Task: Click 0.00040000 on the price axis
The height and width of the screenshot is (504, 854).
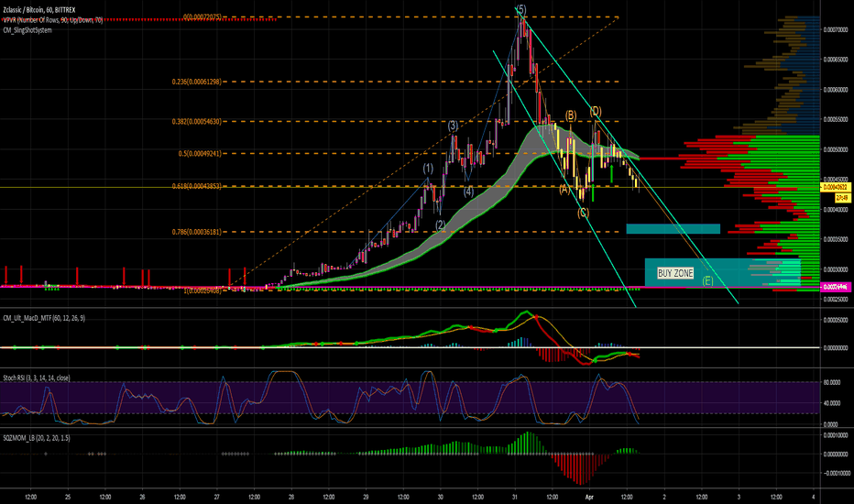Action: pyautogui.click(x=836, y=209)
